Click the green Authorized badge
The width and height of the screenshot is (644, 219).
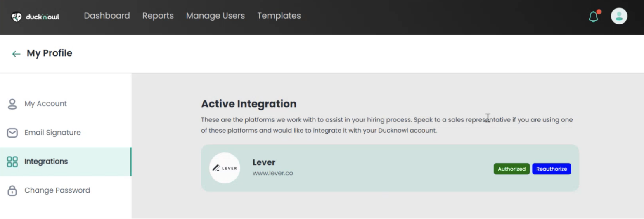pos(511,169)
